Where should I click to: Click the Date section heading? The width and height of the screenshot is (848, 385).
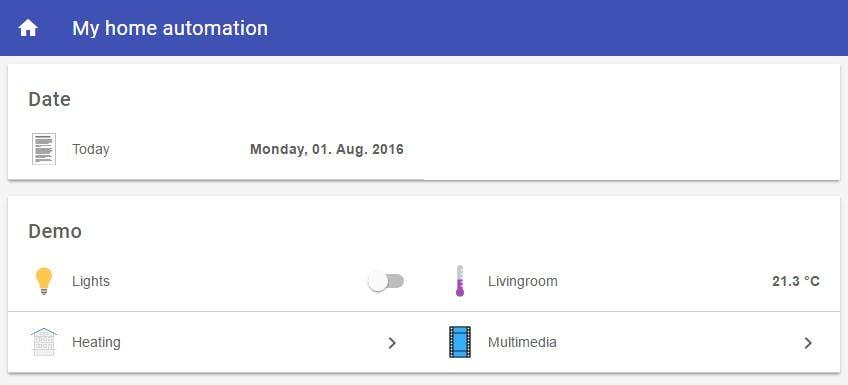(x=49, y=99)
